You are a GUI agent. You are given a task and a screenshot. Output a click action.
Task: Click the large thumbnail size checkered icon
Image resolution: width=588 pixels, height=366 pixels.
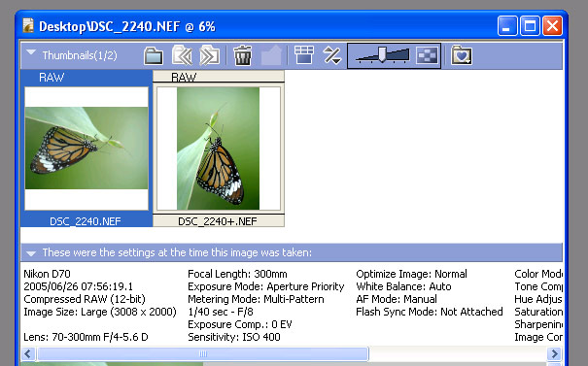click(427, 55)
